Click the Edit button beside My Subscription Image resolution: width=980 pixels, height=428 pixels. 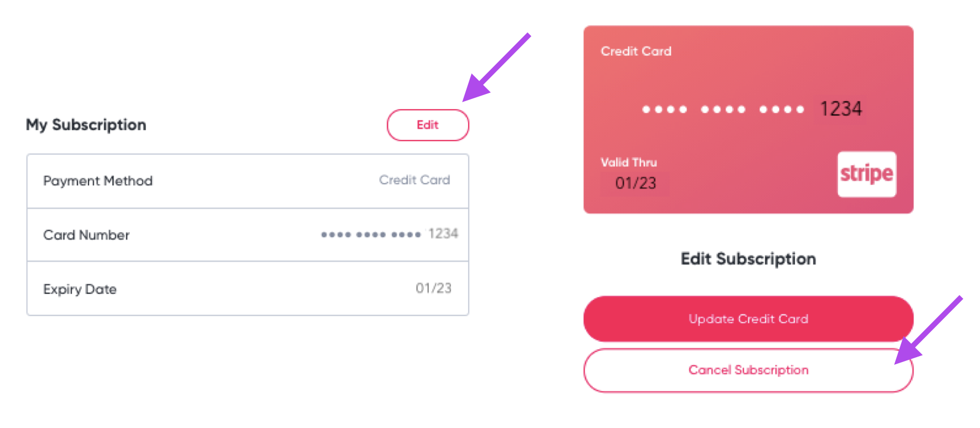coord(428,125)
